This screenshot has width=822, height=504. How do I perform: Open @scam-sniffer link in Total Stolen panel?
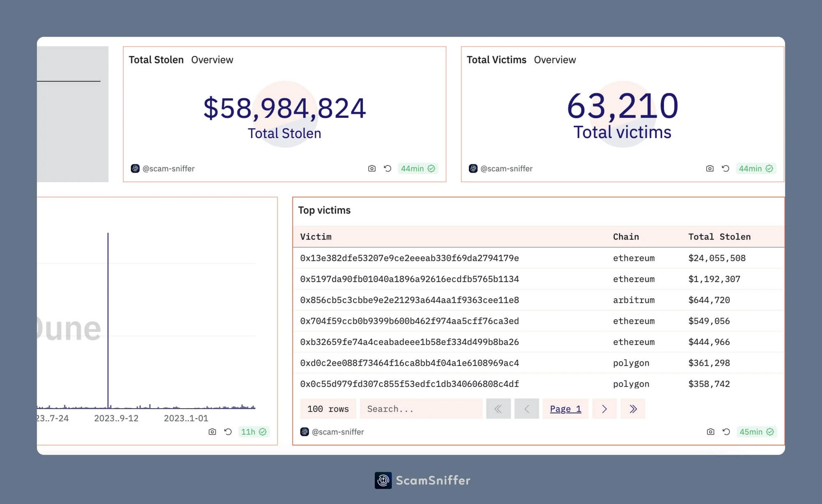click(168, 168)
